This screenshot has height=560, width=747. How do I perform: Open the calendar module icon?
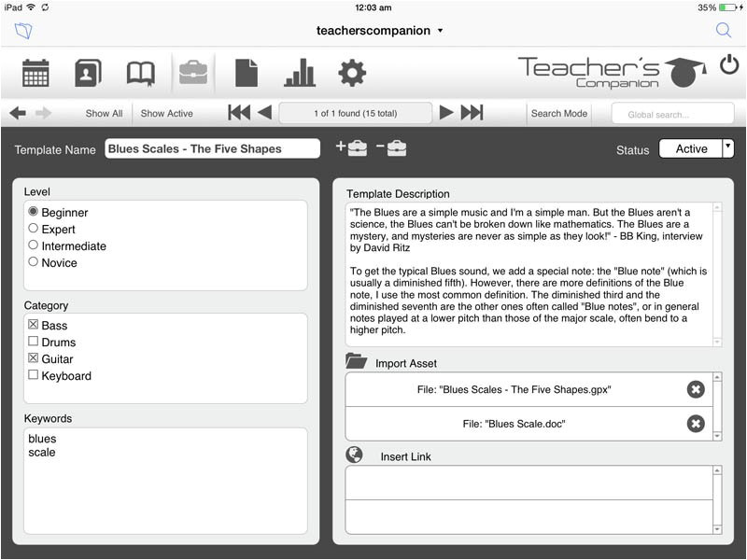click(x=35, y=73)
